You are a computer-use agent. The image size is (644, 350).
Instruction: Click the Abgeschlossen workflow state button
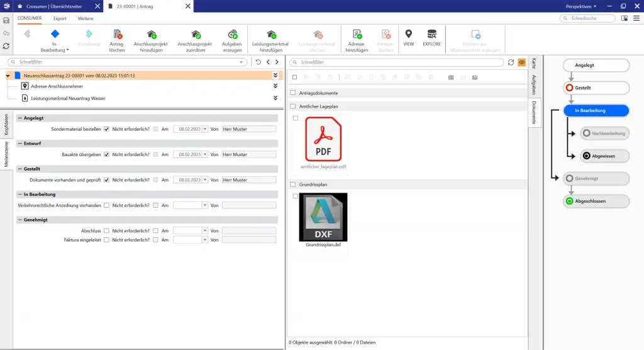point(596,201)
